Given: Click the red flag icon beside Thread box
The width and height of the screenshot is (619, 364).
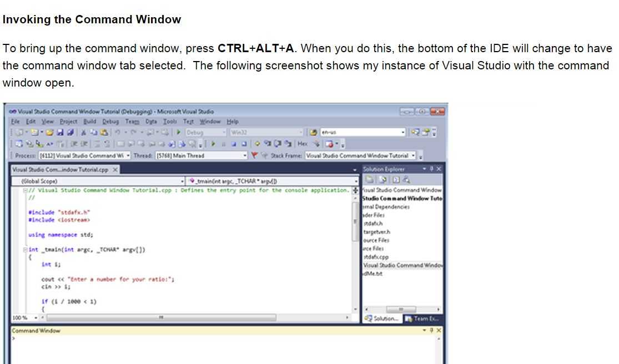Looking at the screenshot, I should point(254,155).
